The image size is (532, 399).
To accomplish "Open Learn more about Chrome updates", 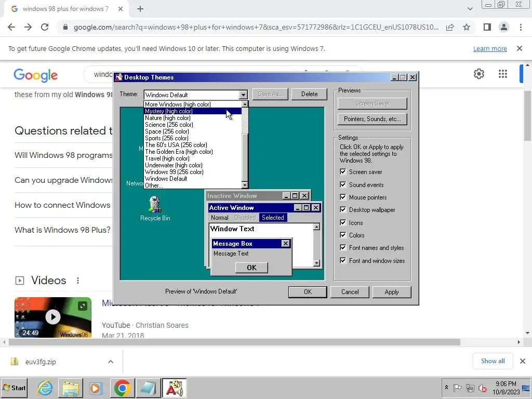I will click(490, 48).
